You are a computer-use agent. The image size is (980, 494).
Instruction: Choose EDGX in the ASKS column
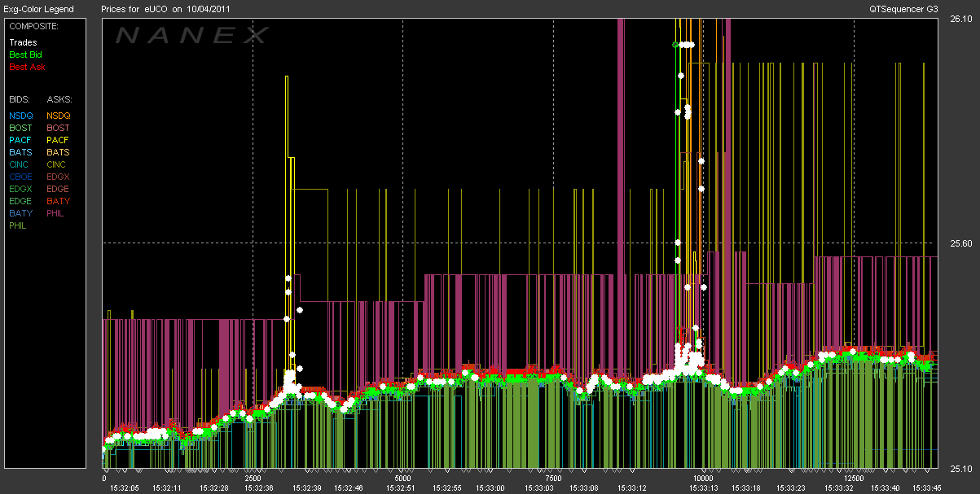59,177
